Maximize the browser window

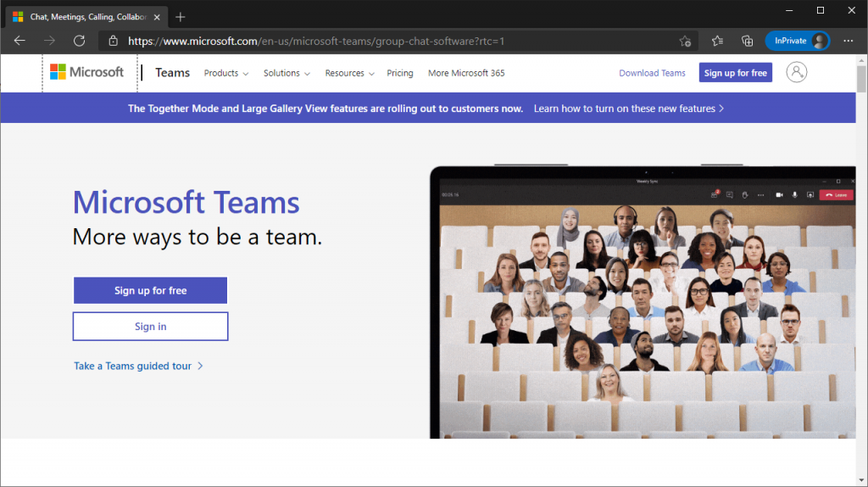point(821,10)
